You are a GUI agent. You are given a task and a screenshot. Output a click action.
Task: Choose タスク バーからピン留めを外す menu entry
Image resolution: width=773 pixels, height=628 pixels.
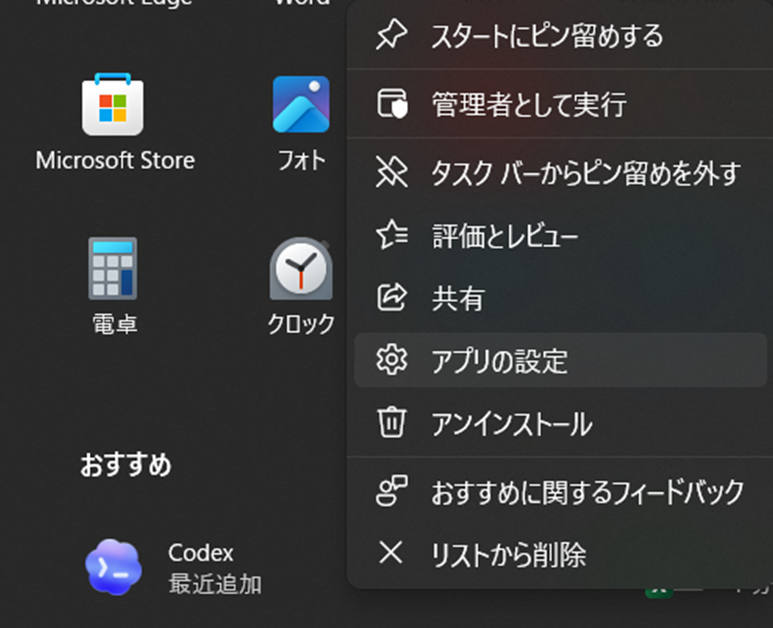click(585, 173)
